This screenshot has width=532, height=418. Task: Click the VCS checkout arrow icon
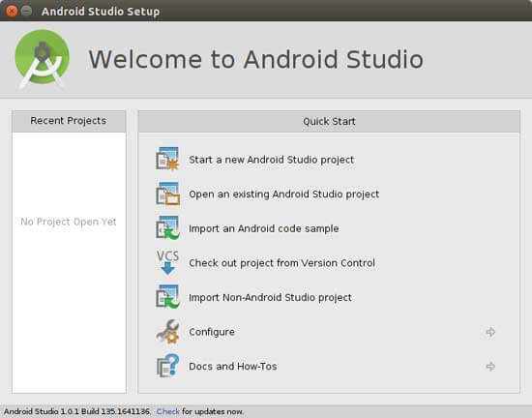(167, 262)
